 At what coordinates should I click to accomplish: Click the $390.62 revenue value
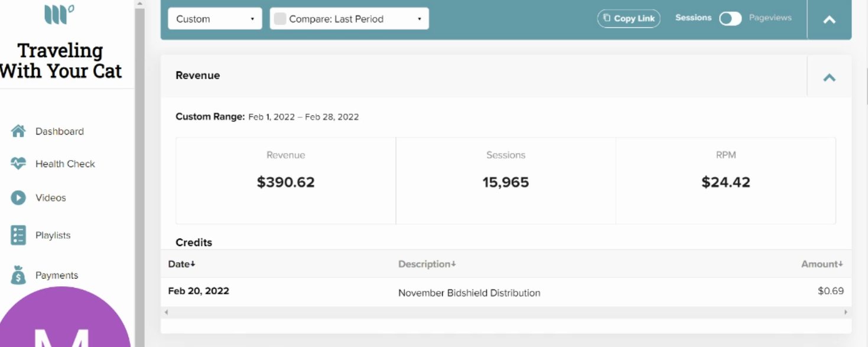point(285,182)
